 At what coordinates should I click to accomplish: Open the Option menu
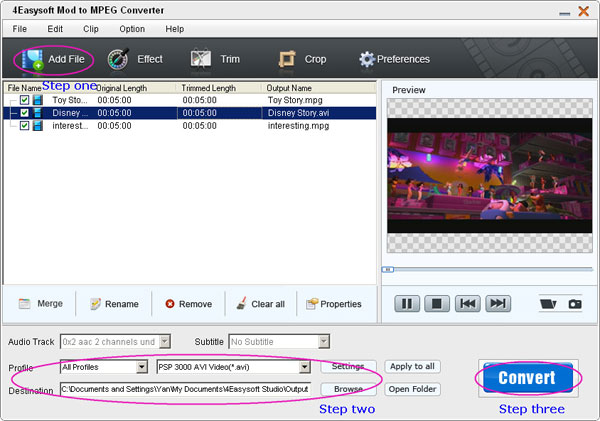[132, 29]
